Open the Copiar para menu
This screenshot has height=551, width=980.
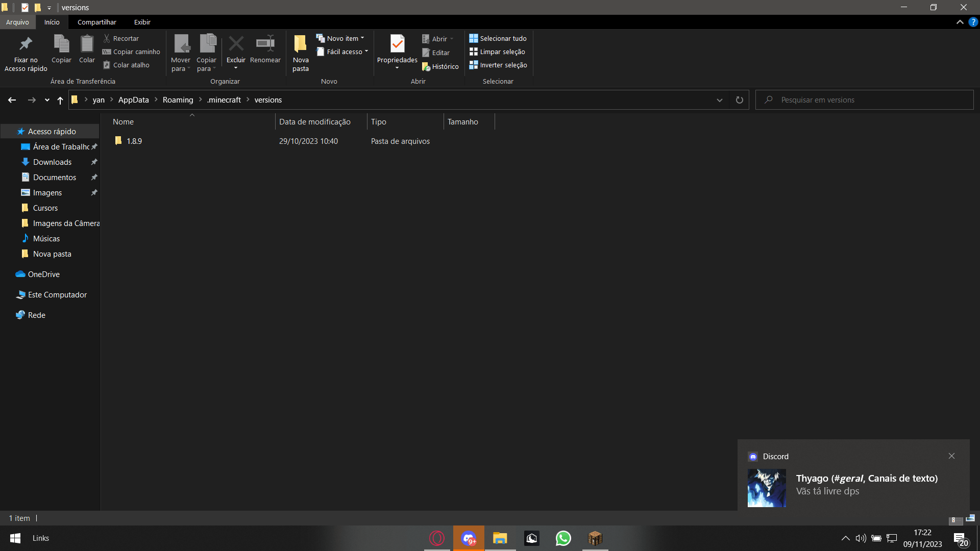[x=207, y=54]
